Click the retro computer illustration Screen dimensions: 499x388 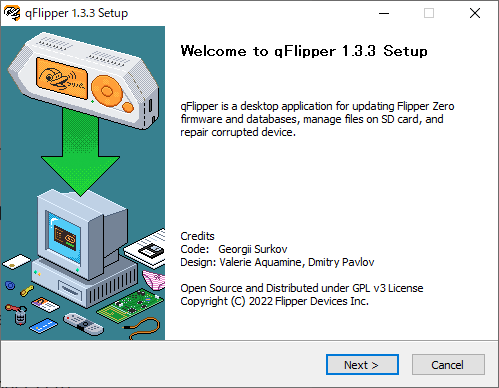[x=85, y=248]
